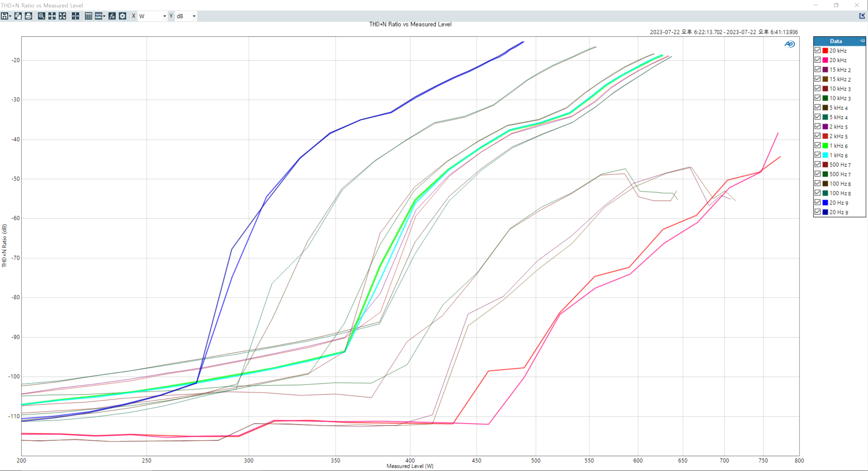Open the X axis unit dropdown (W)
This screenshot has height=471, width=868.
point(153,16)
